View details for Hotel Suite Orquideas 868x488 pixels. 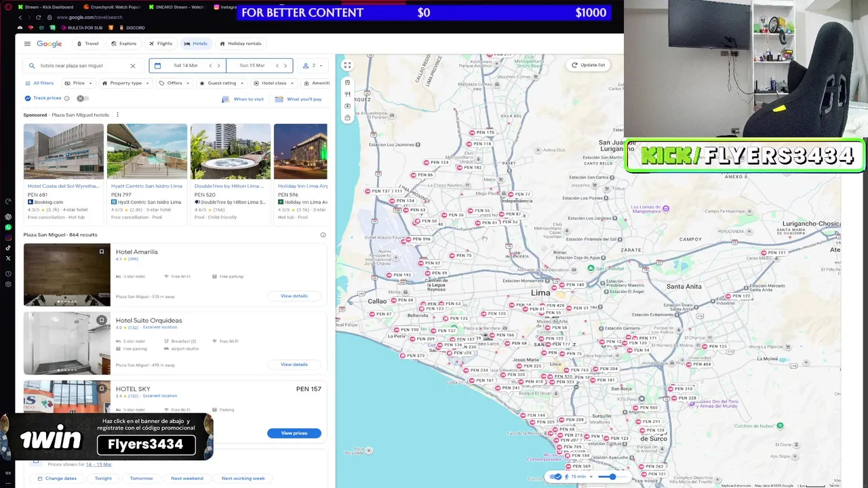[x=294, y=365]
